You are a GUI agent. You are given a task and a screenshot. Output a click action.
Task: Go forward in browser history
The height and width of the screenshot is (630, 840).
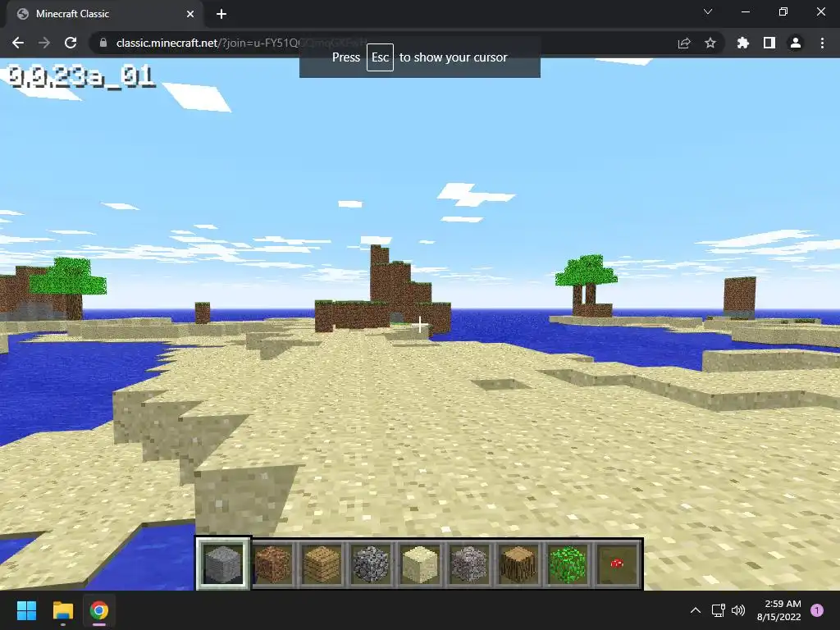[44, 43]
